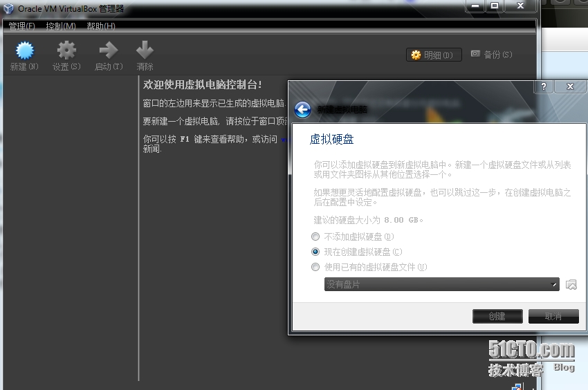The image size is (588, 390).
Task: Click the Discard (清除) down-arrow icon
Action: click(145, 50)
